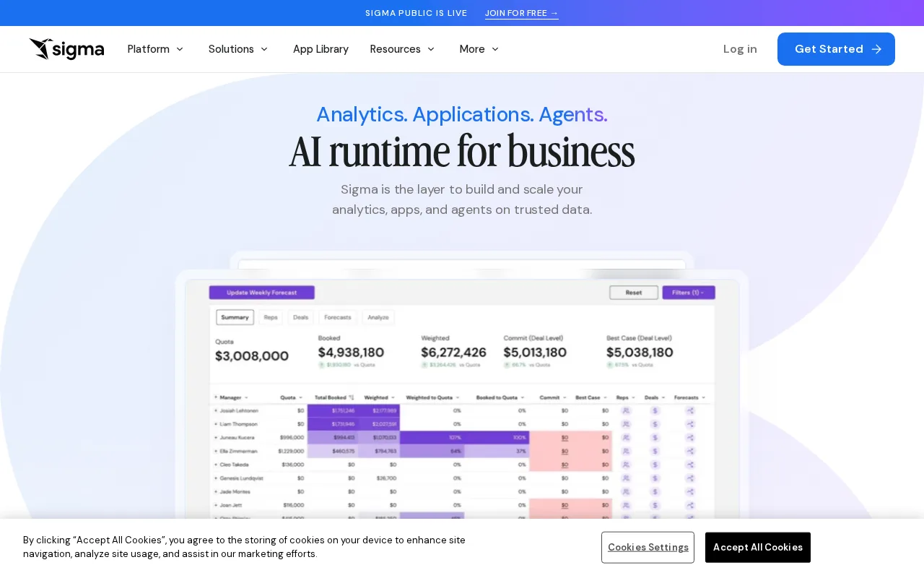Click the Forecasts icon for Cleo Takeda
The width and height of the screenshot is (924, 578).
tap(690, 465)
